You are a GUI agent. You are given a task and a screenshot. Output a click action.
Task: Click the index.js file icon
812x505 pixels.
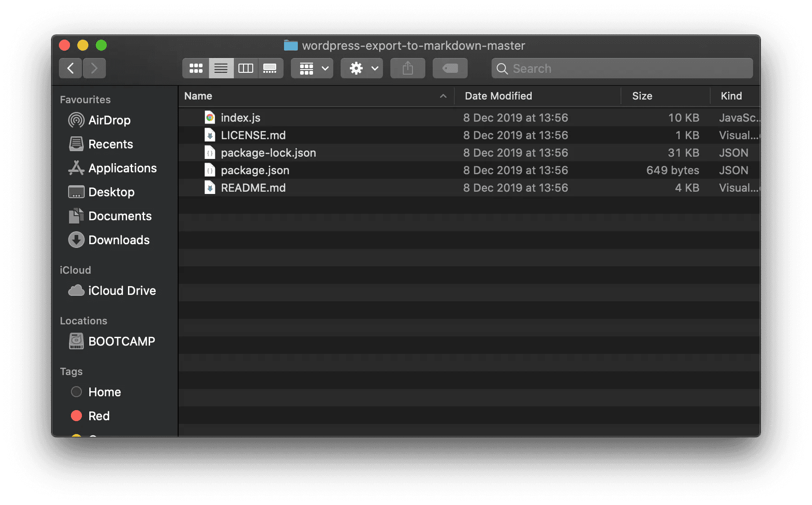click(210, 117)
